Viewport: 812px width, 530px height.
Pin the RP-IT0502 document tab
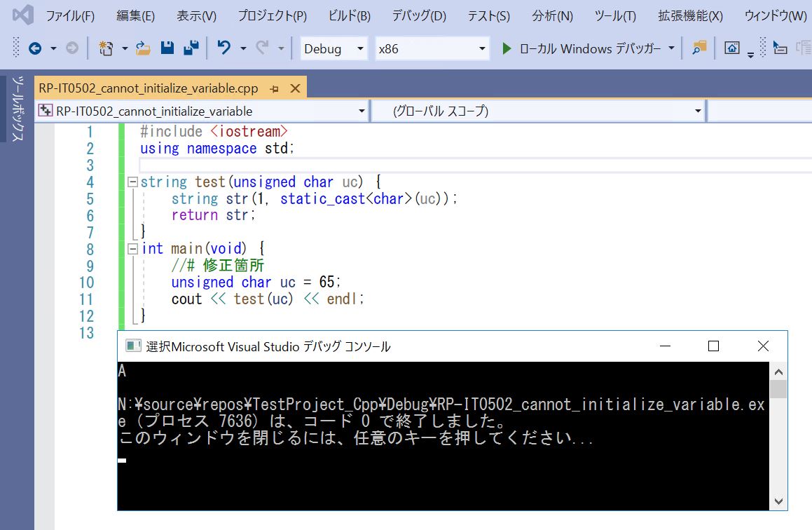coord(273,89)
